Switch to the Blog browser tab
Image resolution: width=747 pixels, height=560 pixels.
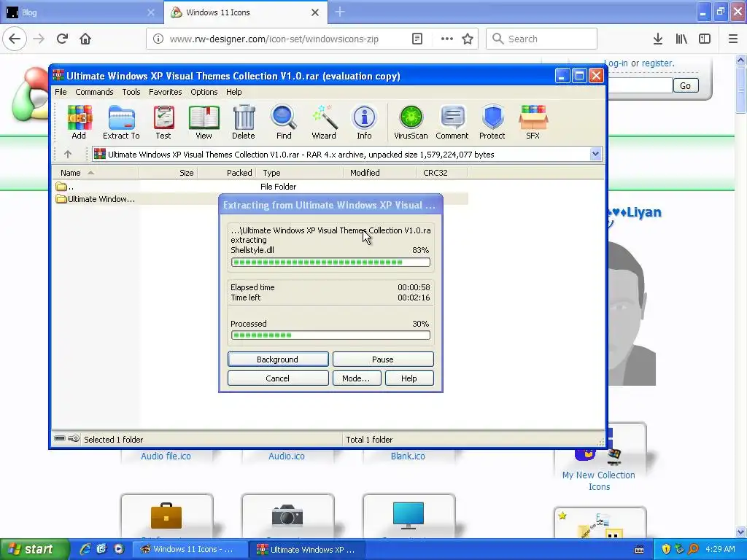pyautogui.click(x=81, y=12)
